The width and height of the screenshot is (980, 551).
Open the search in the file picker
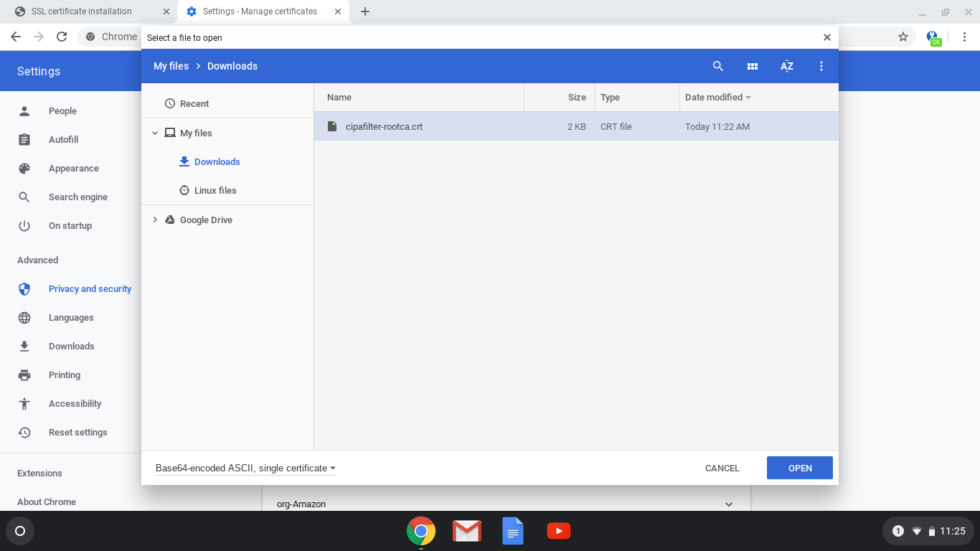718,66
